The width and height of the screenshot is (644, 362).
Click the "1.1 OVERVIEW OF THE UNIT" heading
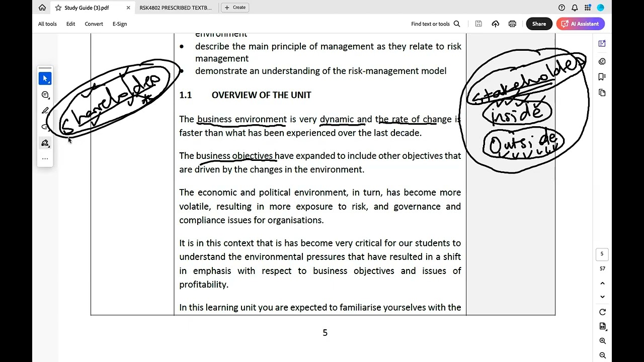click(x=246, y=95)
